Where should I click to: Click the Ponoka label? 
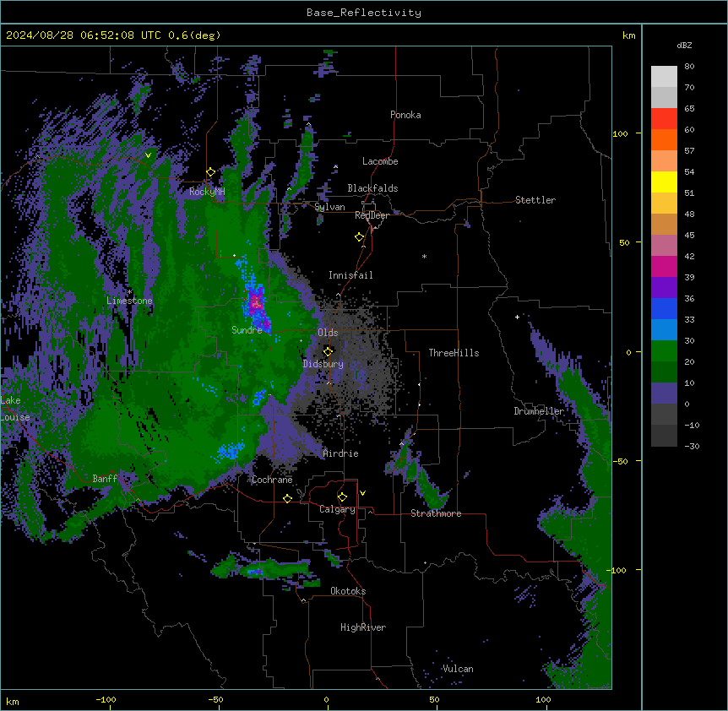coord(405,115)
